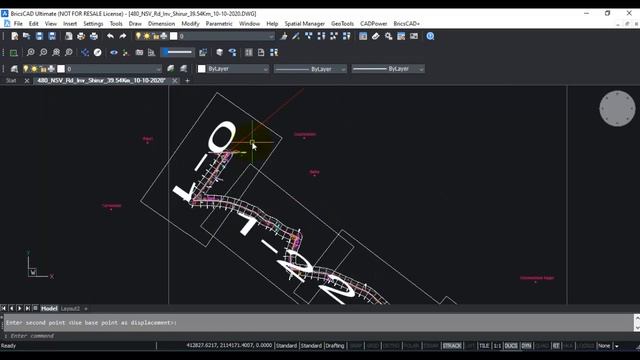Toggle TILE in the status bar
Image resolution: width=640 pixels, height=360 pixels.
tap(484, 346)
